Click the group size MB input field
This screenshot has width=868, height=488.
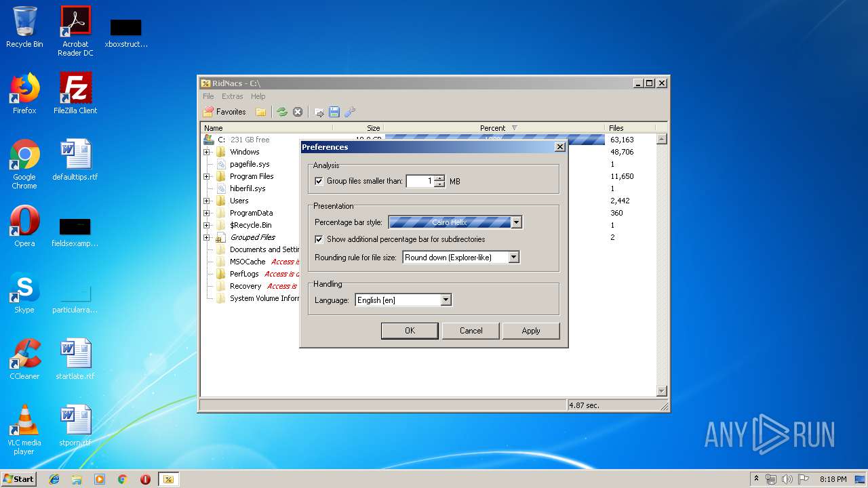[x=420, y=181]
